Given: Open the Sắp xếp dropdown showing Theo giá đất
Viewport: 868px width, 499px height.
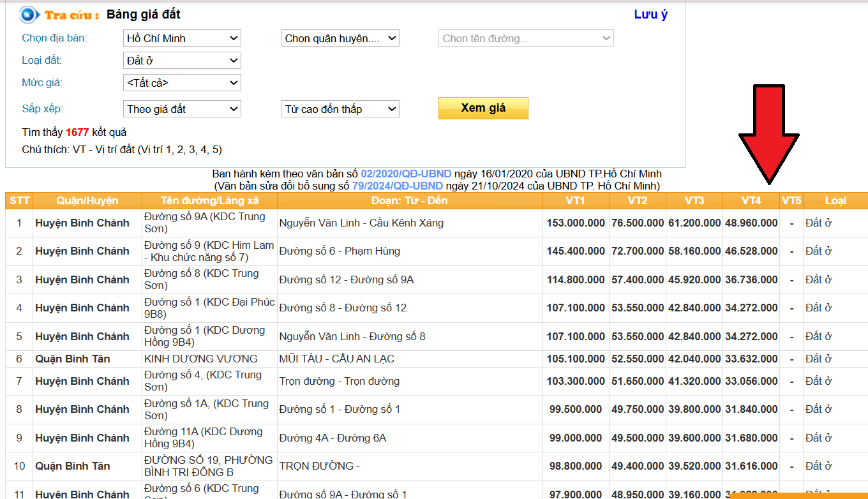Looking at the screenshot, I should coord(182,109).
